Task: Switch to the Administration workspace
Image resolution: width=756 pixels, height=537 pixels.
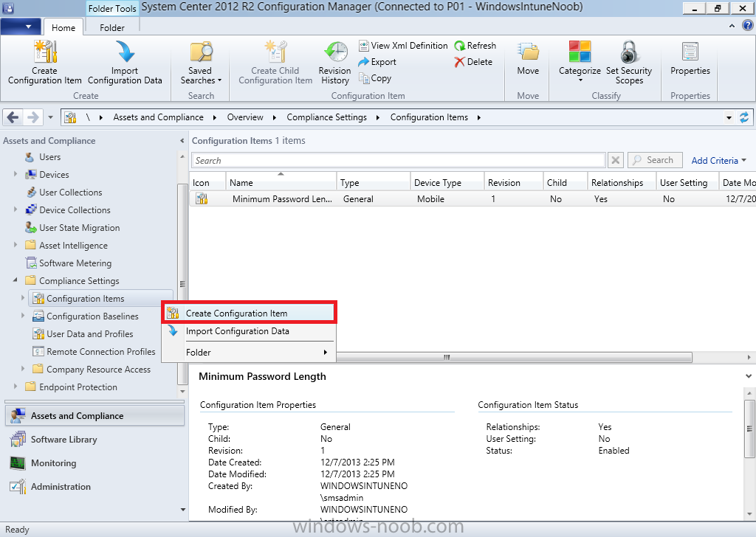Action: [95, 486]
